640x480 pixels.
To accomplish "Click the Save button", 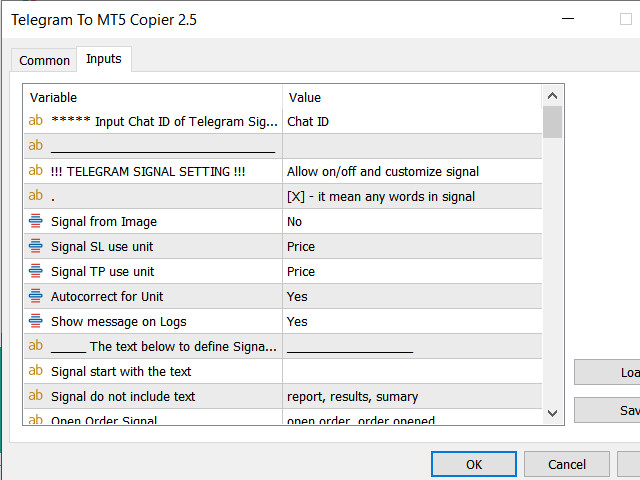I will point(607,410).
